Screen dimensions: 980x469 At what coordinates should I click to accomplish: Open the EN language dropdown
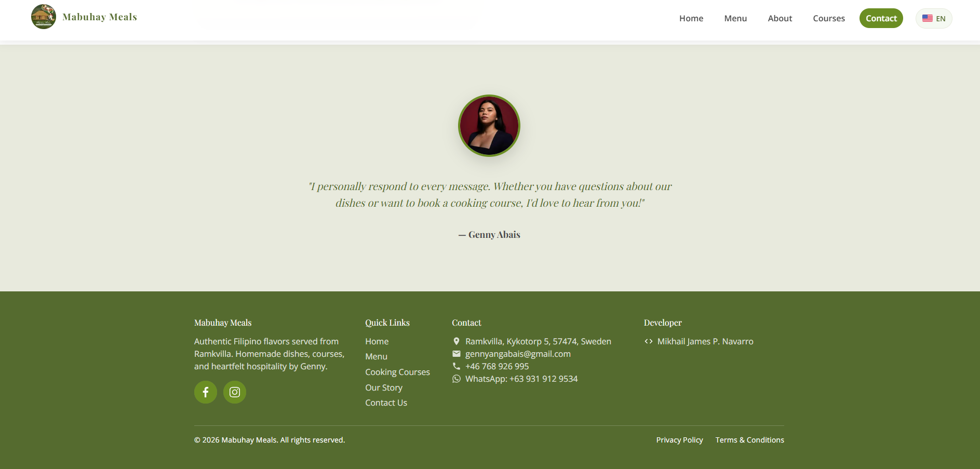tap(934, 18)
